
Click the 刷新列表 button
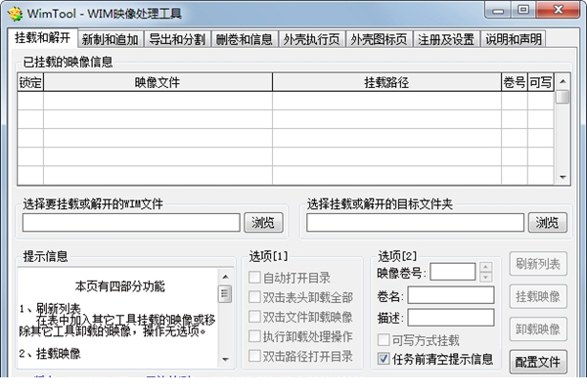click(x=538, y=264)
